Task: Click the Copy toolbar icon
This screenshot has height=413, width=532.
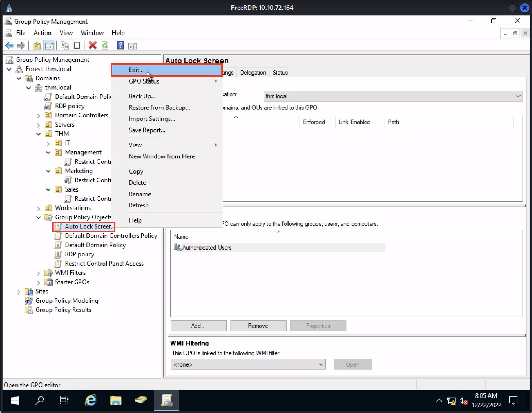Action: point(65,45)
